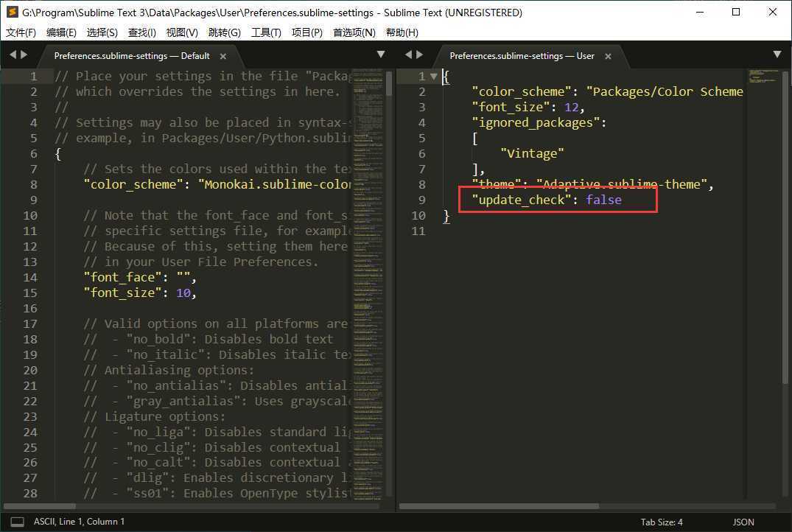
Task: Click the 10 value in Default settings
Action: click(183, 293)
